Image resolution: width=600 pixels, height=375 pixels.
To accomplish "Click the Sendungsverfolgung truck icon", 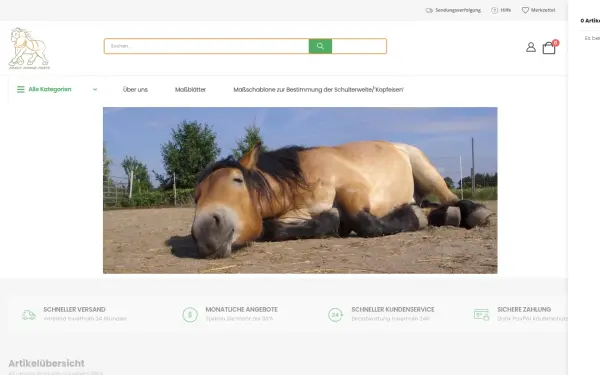I will (x=429, y=10).
